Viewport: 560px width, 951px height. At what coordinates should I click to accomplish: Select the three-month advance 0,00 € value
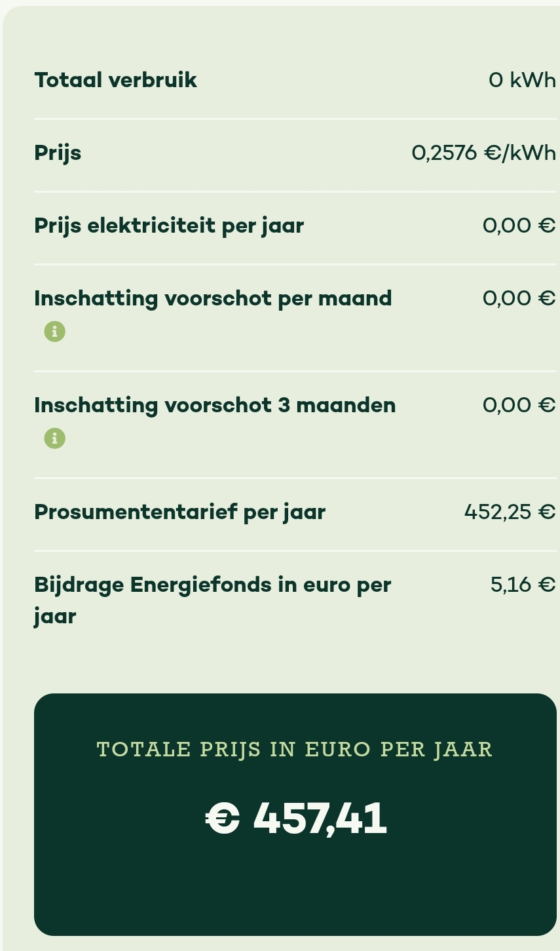tap(519, 405)
